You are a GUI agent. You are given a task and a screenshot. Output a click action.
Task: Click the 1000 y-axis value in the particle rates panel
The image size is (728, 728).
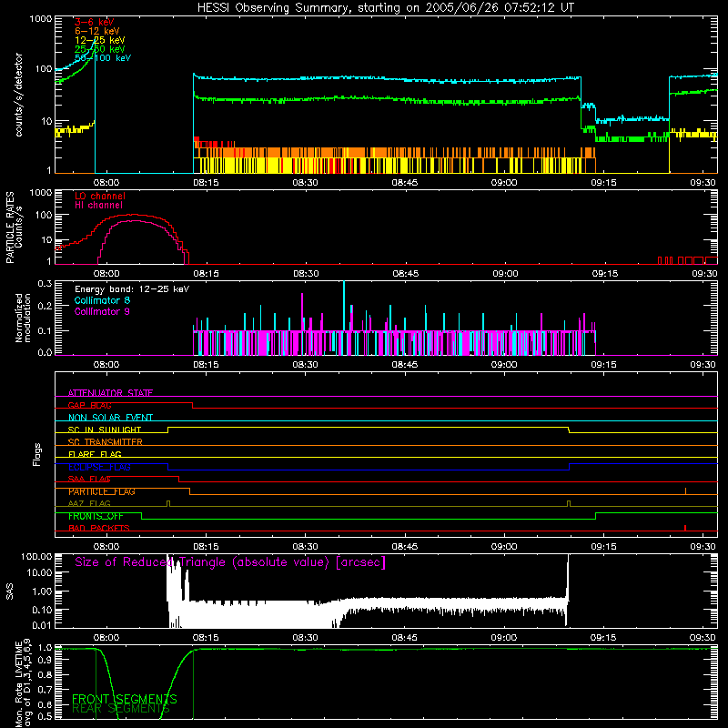tap(41, 193)
